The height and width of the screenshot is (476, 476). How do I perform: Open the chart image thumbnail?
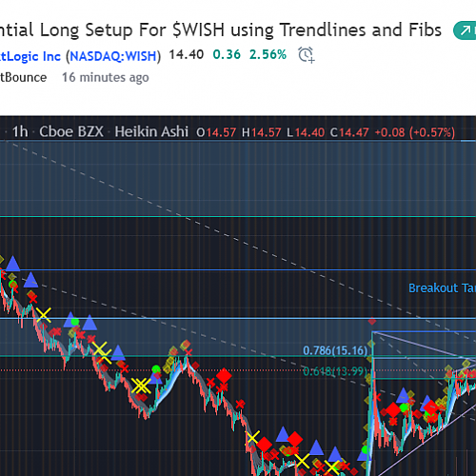(x=238, y=296)
